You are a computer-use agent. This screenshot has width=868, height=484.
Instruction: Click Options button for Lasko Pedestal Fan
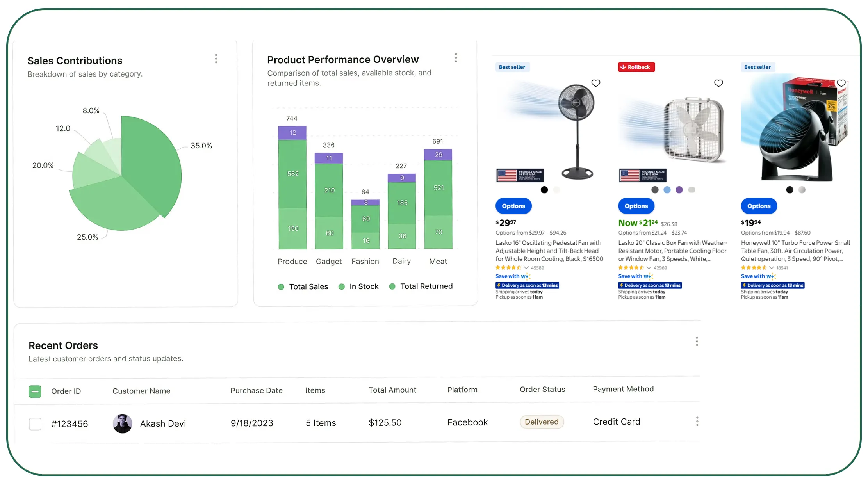pos(513,206)
